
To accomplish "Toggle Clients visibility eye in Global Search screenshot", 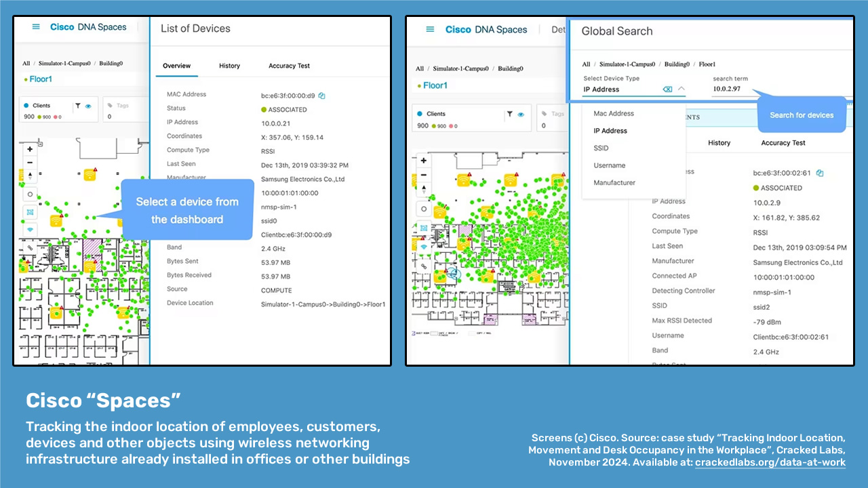I will point(520,115).
